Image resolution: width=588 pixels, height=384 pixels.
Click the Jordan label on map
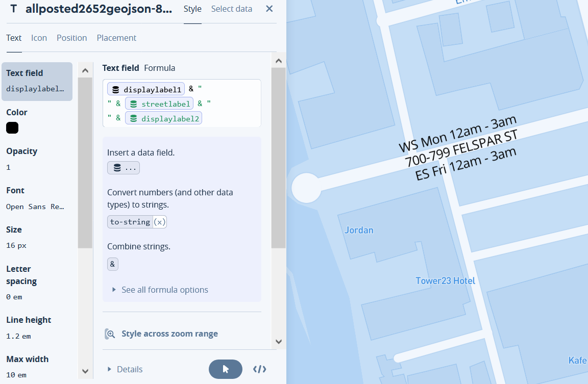359,230
